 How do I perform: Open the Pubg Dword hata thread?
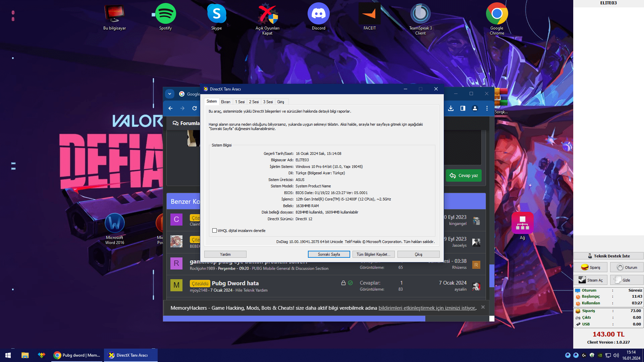pos(235,283)
